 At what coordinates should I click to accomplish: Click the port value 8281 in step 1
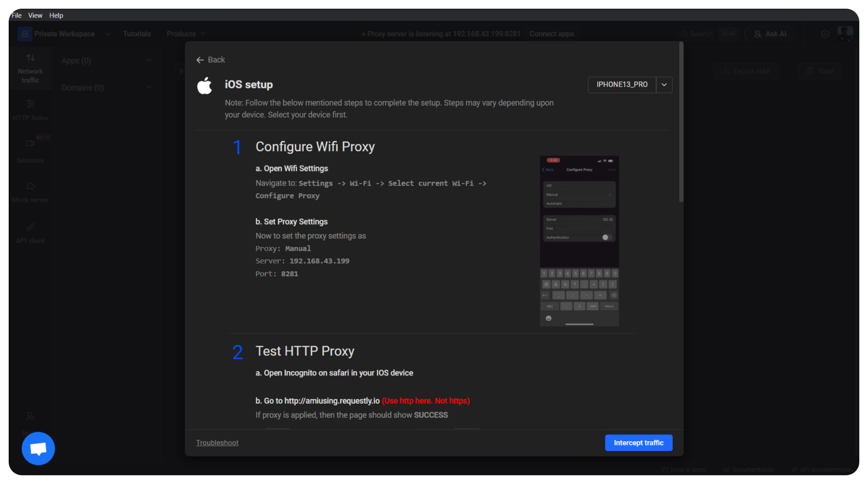(290, 274)
